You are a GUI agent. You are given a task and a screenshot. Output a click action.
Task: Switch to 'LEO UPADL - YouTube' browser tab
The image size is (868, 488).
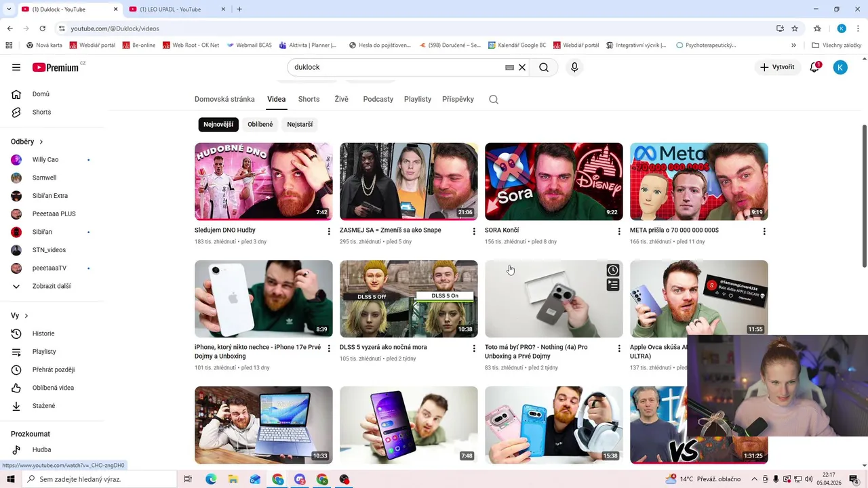tap(177, 9)
